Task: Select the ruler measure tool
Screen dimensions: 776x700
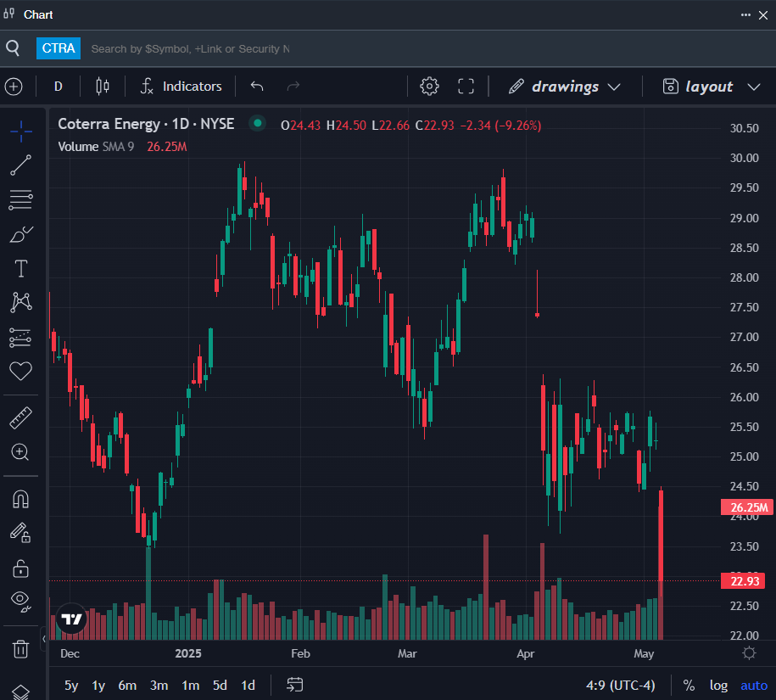Action: (21, 417)
